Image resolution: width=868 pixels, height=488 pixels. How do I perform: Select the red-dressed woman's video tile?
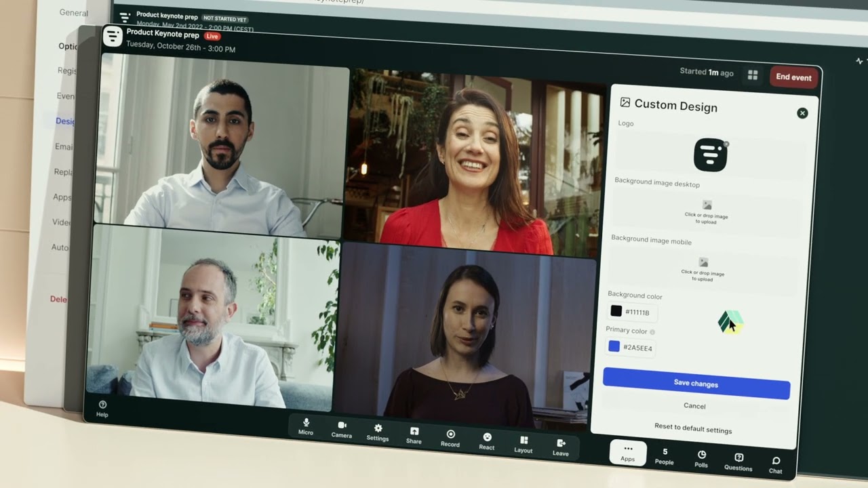point(475,161)
